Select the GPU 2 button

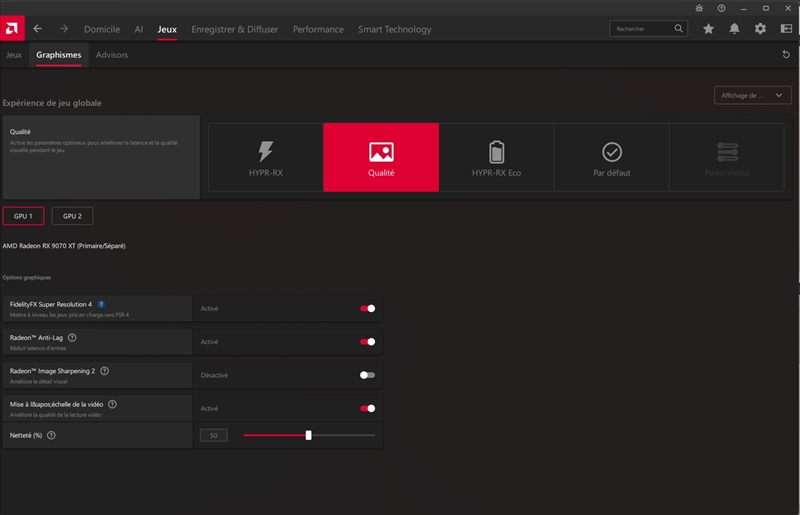coord(72,216)
